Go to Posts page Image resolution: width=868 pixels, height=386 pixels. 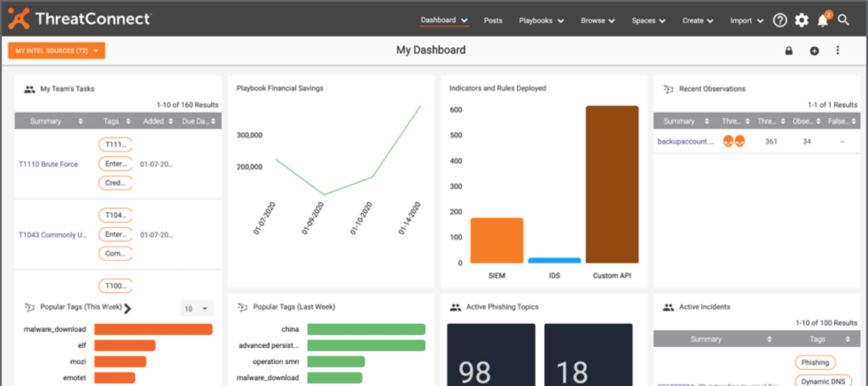(x=492, y=20)
